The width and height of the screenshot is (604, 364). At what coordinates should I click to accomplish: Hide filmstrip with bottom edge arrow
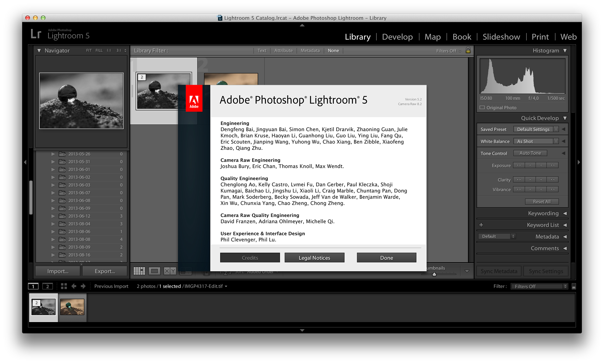(x=302, y=330)
